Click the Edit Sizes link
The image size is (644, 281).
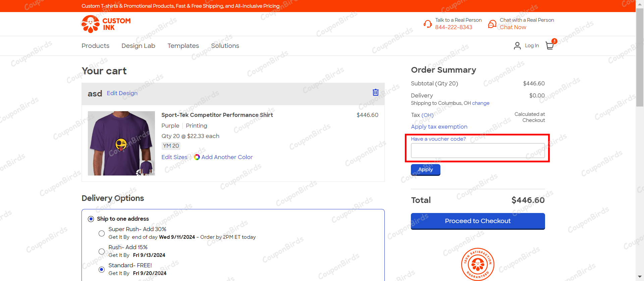(x=174, y=157)
